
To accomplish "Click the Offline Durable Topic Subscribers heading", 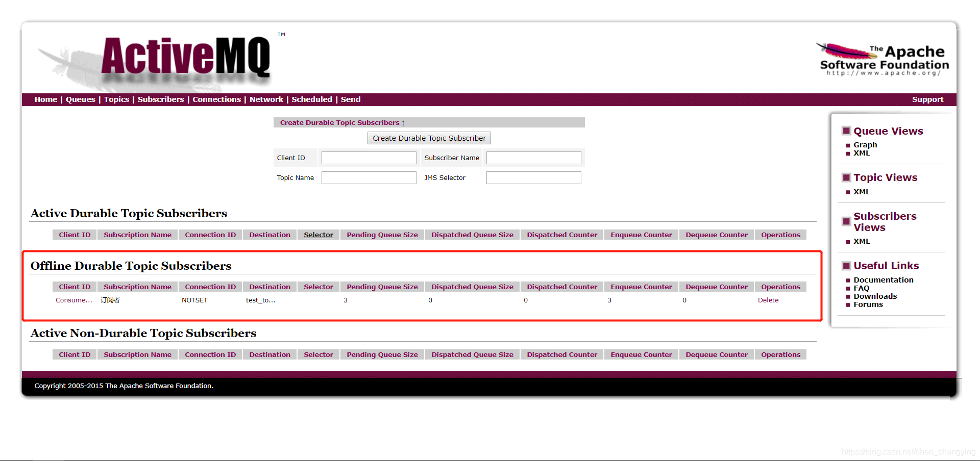I will point(131,266).
